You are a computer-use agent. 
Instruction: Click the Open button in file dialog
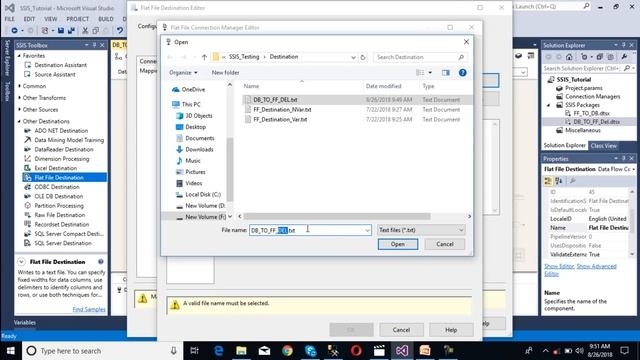coord(398,244)
